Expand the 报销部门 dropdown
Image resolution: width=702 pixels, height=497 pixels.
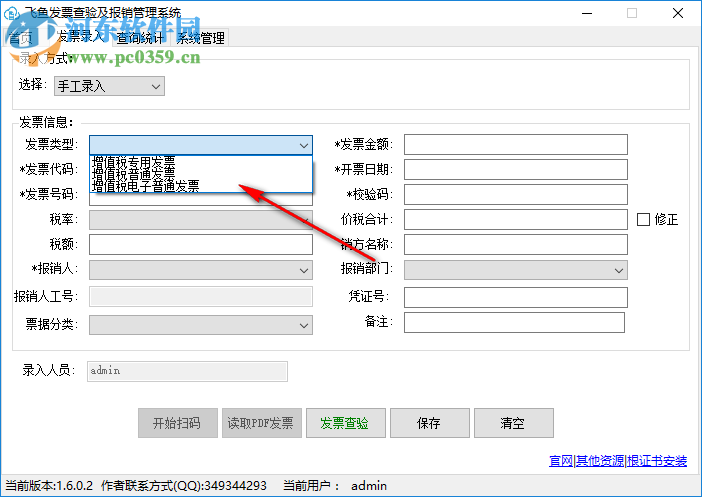coord(516,270)
